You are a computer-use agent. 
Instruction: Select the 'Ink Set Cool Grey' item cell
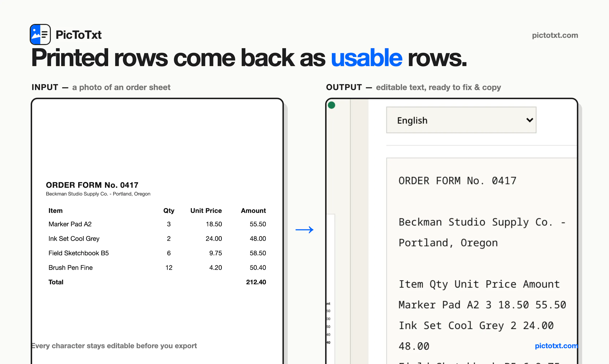coord(74,239)
